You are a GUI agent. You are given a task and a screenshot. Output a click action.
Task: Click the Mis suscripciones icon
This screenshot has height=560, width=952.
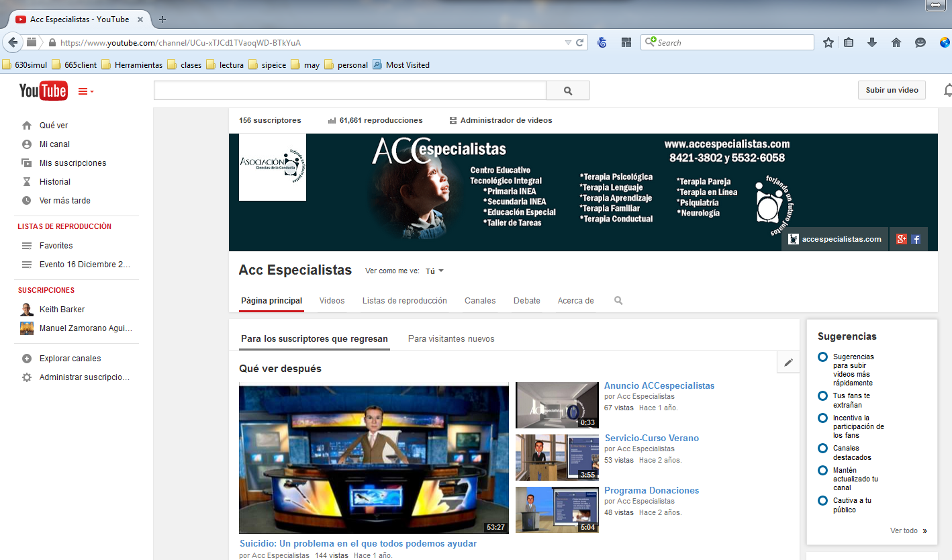pyautogui.click(x=27, y=163)
